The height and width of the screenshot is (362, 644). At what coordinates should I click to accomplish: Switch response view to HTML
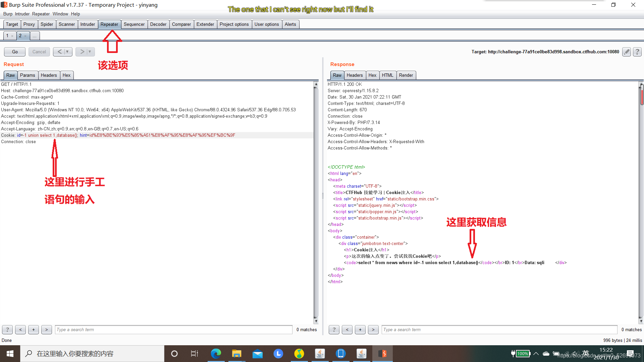(388, 75)
